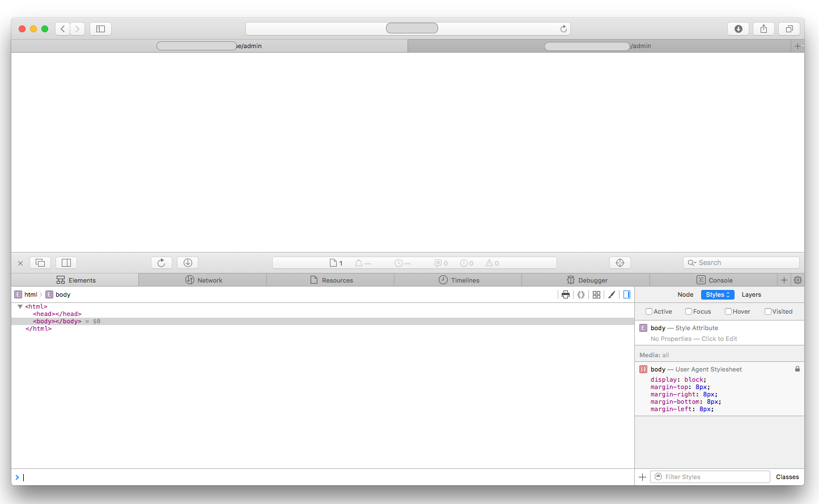Select the closing html tag row
This screenshot has width=819, height=504.
[x=322, y=328]
